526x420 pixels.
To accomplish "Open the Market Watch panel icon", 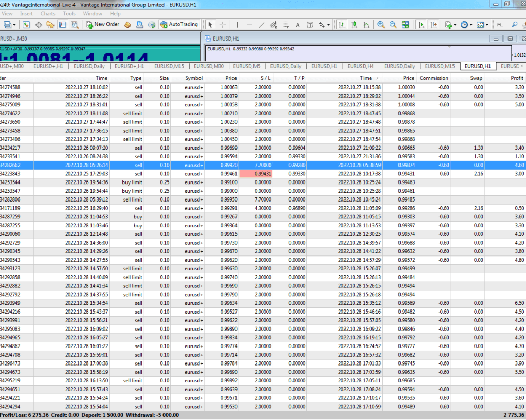I will coord(26,24).
